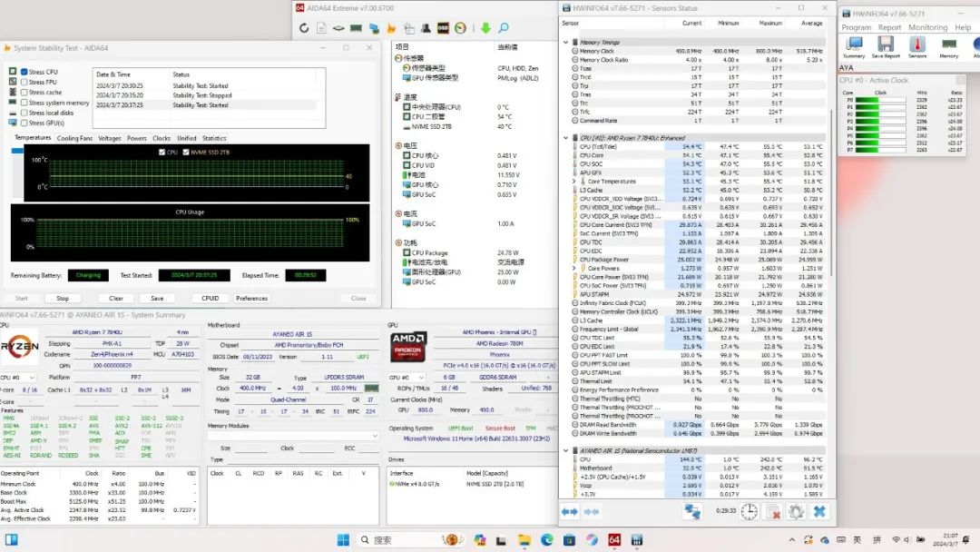Click the Preferences button
The height and width of the screenshot is (552, 980).
click(x=251, y=298)
